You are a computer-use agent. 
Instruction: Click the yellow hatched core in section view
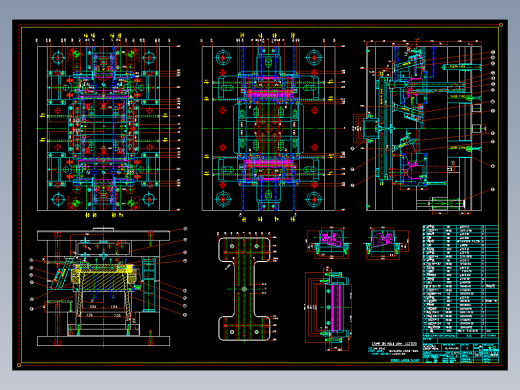pyautogui.click(x=102, y=277)
